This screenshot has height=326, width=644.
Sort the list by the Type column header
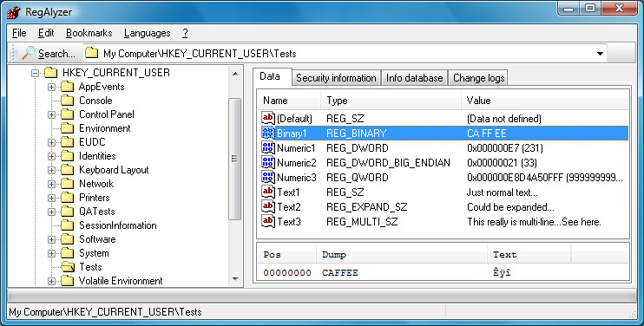click(391, 101)
